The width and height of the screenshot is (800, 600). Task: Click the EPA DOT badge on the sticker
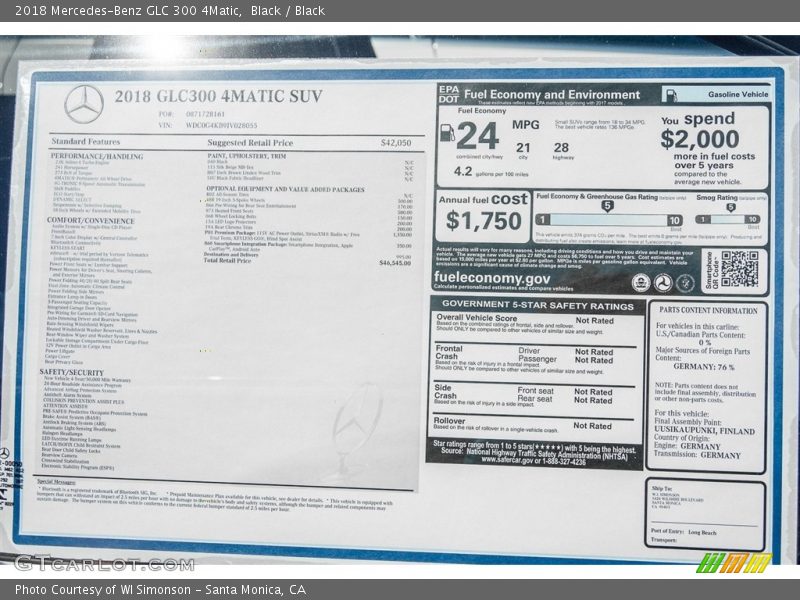(448, 94)
